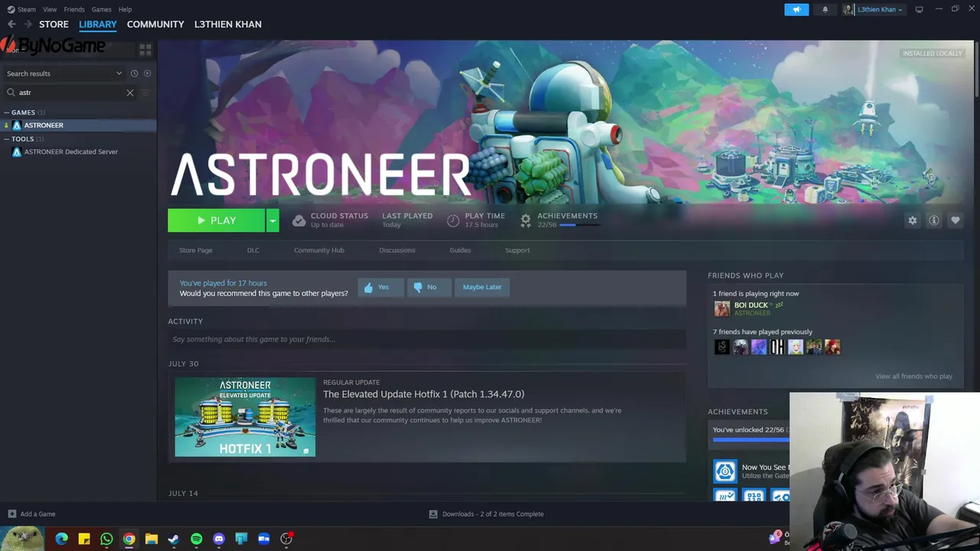Sort library by recent activity clock icon
This screenshot has width=980, height=551.
[134, 73]
